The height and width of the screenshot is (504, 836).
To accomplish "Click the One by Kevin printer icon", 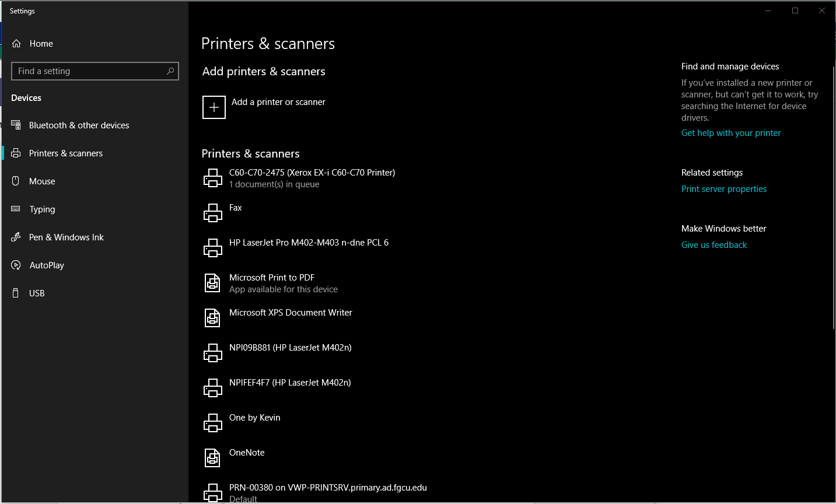I will point(212,423).
